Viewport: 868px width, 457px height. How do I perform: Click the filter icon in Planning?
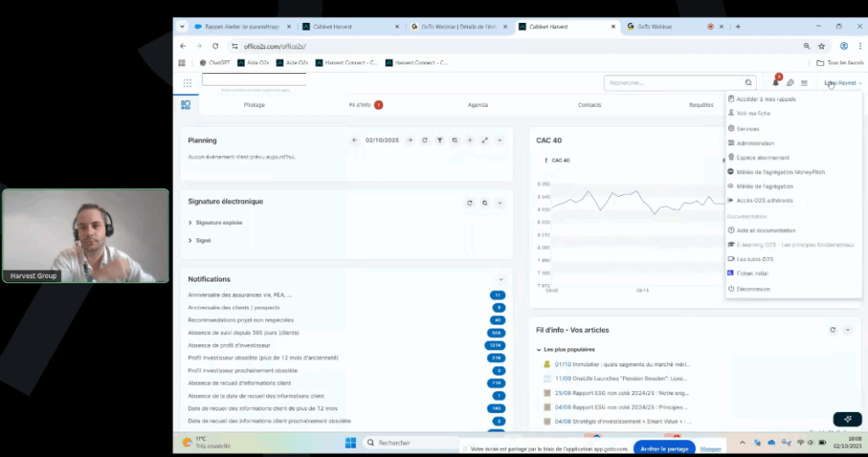(x=440, y=140)
